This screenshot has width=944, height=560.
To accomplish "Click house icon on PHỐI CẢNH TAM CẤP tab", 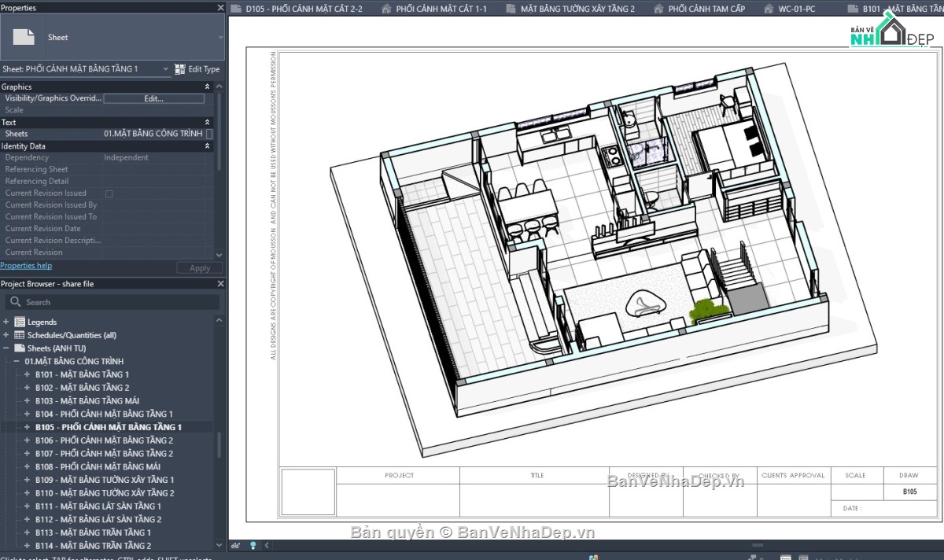I will (657, 9).
